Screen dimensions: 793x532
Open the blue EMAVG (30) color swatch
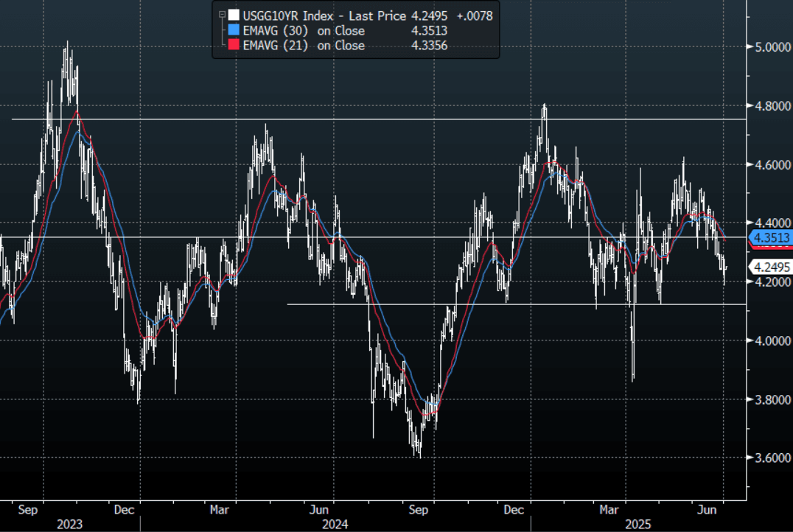click(234, 30)
